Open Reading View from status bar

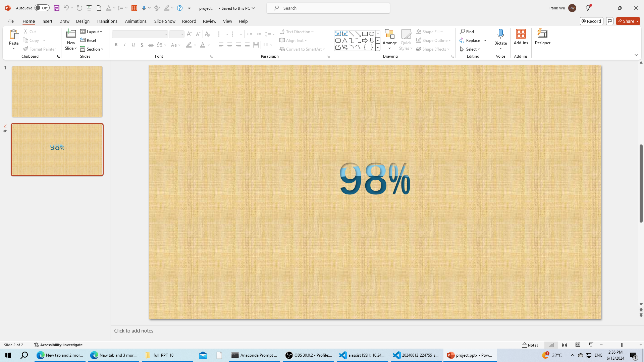(x=578, y=345)
